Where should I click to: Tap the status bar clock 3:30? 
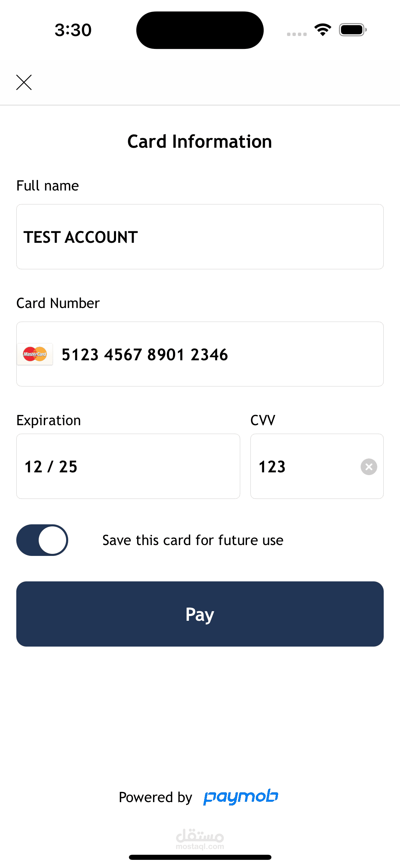tap(73, 30)
